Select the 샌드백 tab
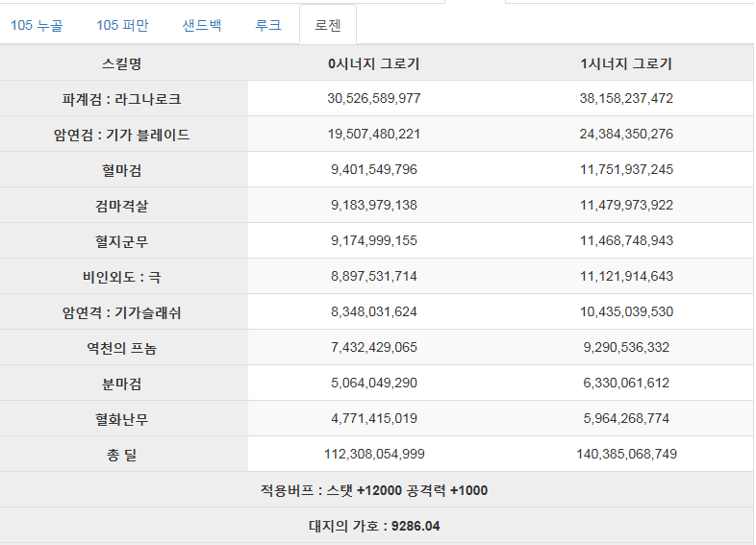756x545 pixels. click(202, 25)
